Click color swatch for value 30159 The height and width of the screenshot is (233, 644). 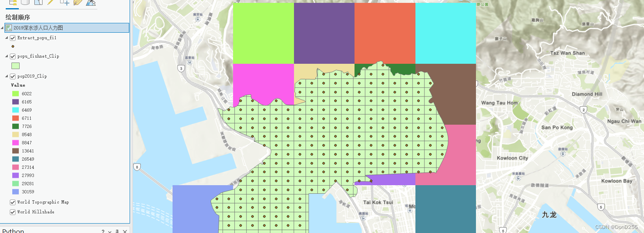coord(16,192)
